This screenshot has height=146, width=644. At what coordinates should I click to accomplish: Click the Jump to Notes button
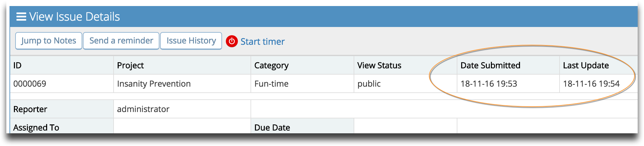coord(49,41)
